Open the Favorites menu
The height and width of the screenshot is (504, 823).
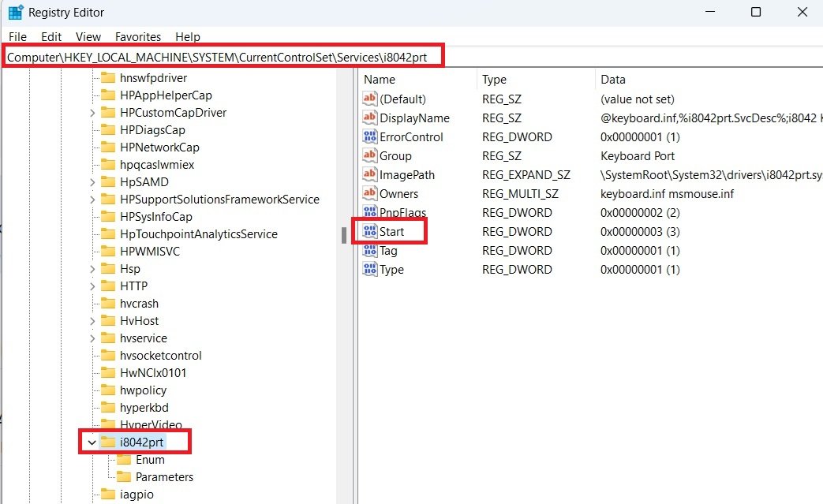click(138, 36)
